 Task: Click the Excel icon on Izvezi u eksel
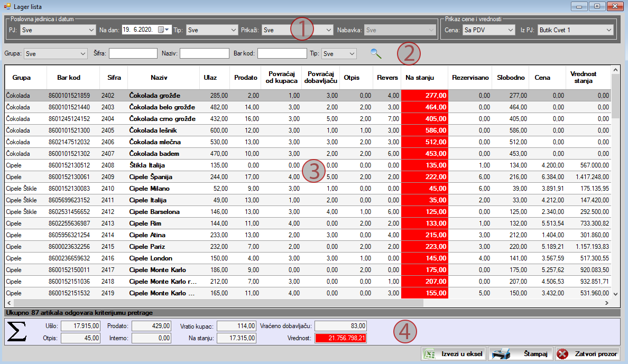pos(430,354)
